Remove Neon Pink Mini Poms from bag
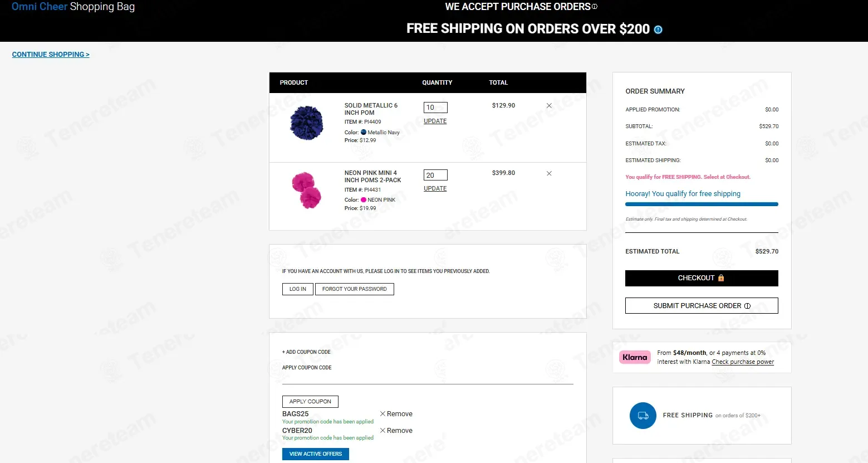 tap(549, 173)
